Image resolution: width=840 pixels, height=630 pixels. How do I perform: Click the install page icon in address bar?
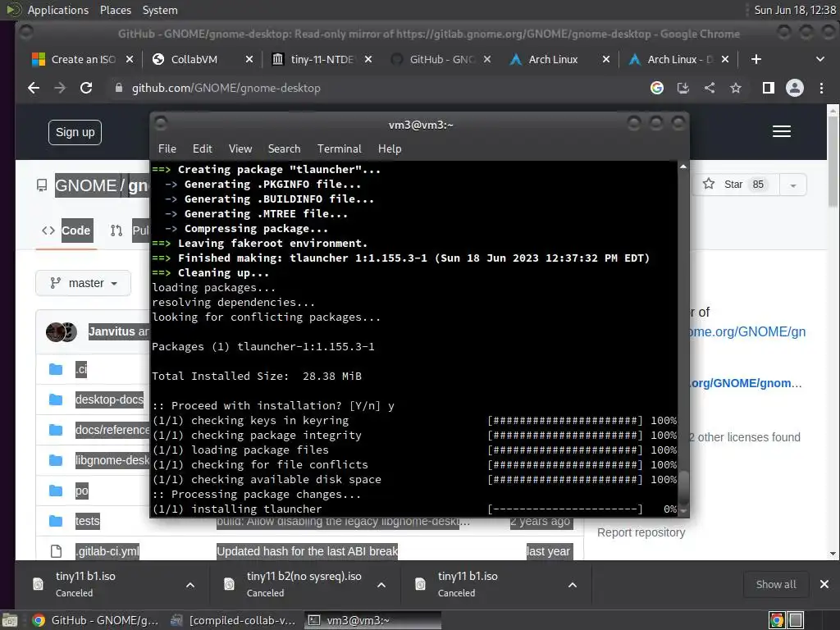(683, 88)
